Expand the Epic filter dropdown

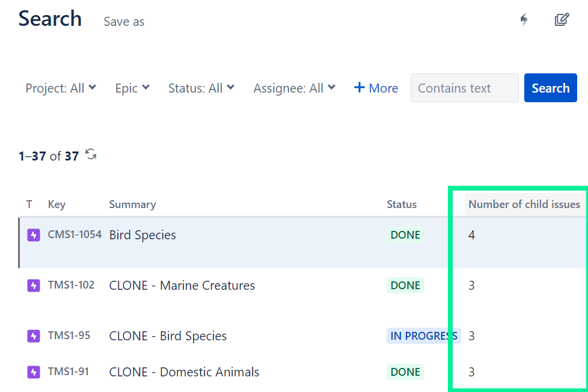(132, 88)
